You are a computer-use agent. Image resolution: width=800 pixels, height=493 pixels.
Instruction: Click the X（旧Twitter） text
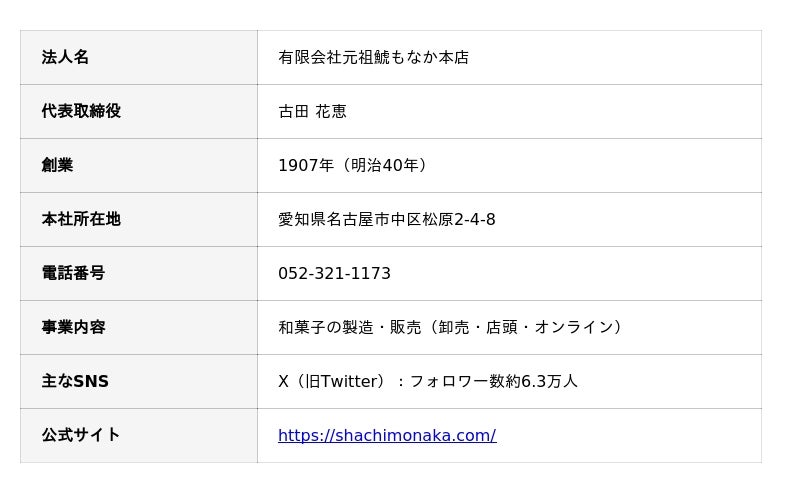click(333, 382)
